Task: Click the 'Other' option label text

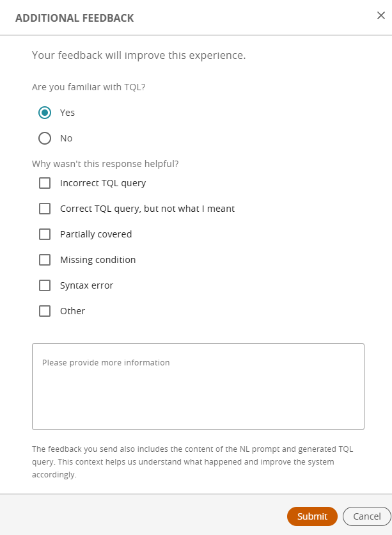Action: point(72,311)
